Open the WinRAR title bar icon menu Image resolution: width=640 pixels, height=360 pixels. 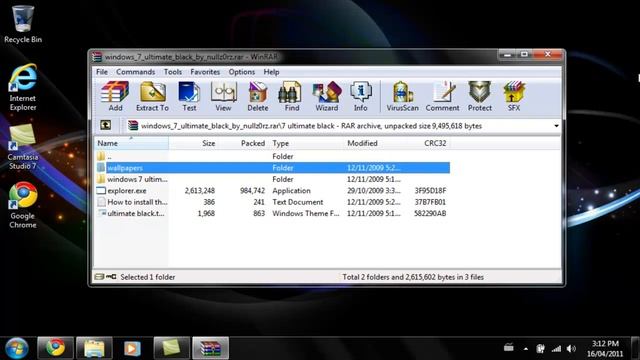(97, 57)
